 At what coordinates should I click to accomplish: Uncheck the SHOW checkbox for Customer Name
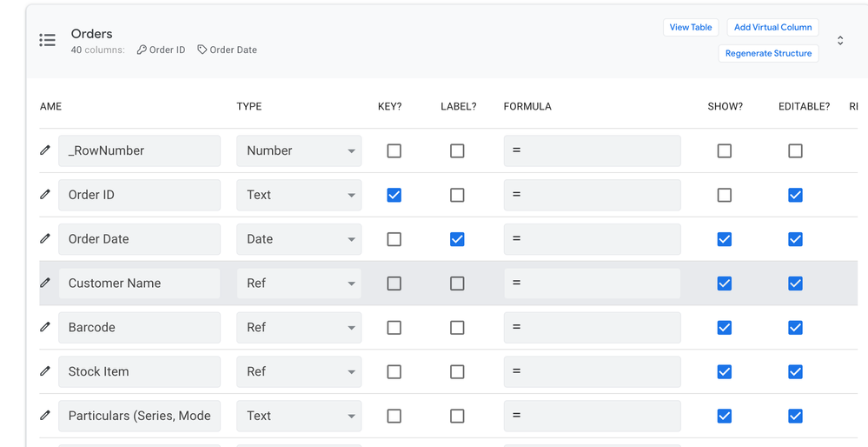pyautogui.click(x=725, y=284)
